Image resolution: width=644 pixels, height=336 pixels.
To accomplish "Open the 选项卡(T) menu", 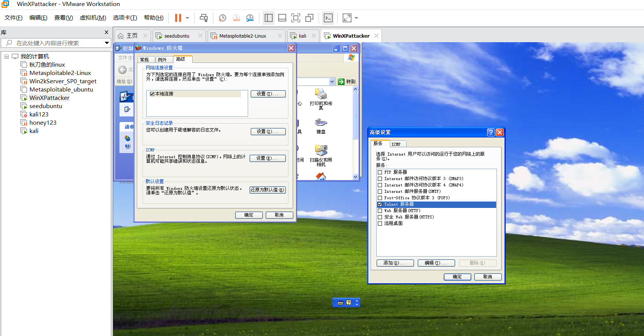I will pos(125,18).
